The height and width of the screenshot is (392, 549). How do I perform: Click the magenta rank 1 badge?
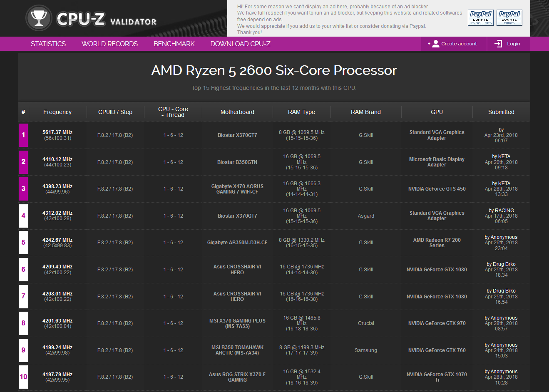click(23, 135)
